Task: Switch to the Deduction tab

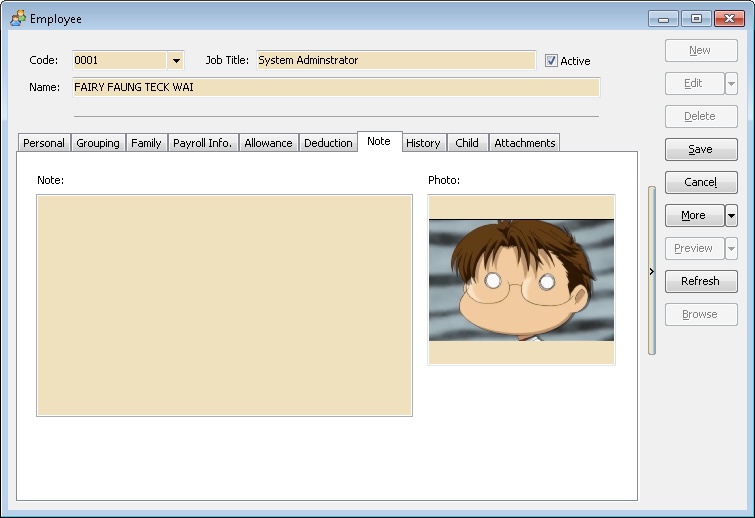Action: click(x=328, y=143)
